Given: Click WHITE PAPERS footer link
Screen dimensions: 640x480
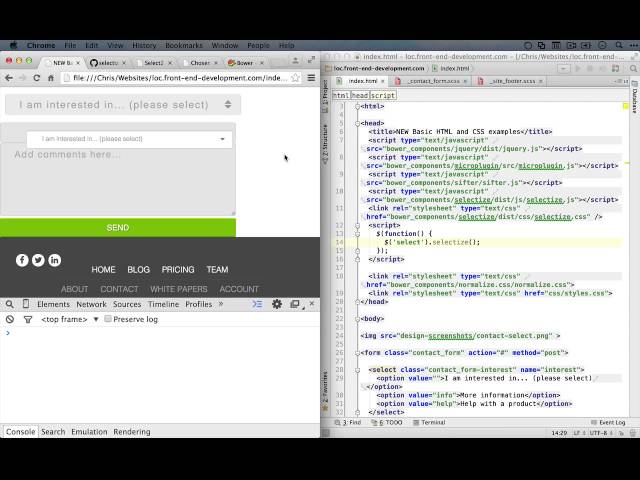Looking at the screenshot, I should coord(179,289).
